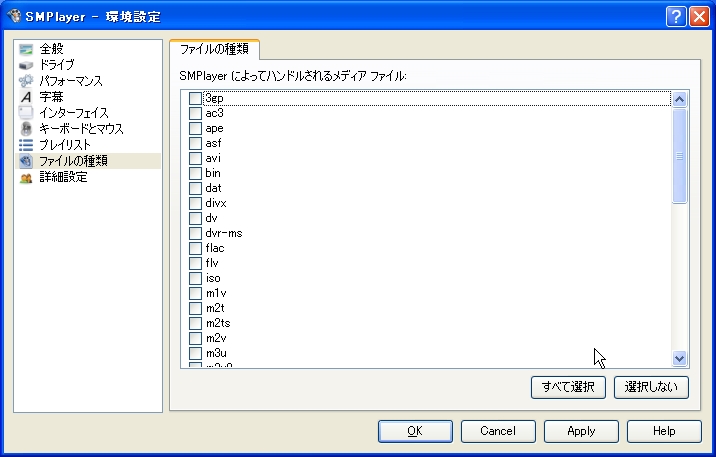Enable the avi checkbox

click(195, 158)
